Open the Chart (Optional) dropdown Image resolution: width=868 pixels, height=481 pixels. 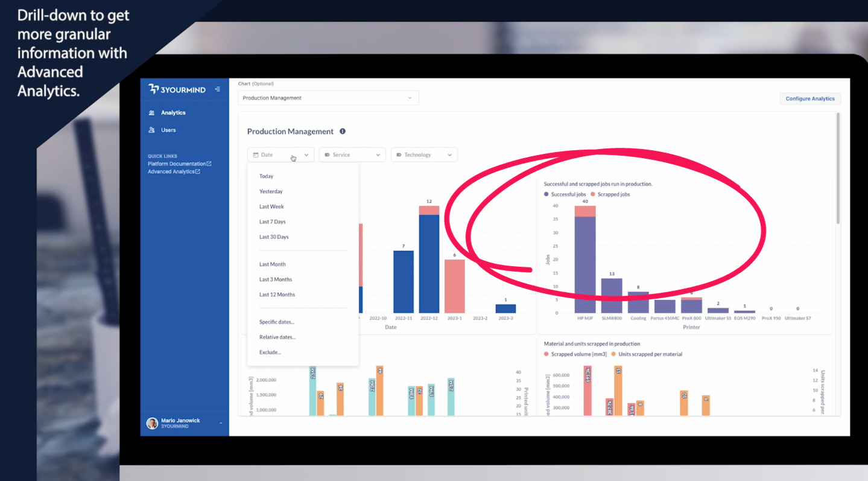point(328,97)
